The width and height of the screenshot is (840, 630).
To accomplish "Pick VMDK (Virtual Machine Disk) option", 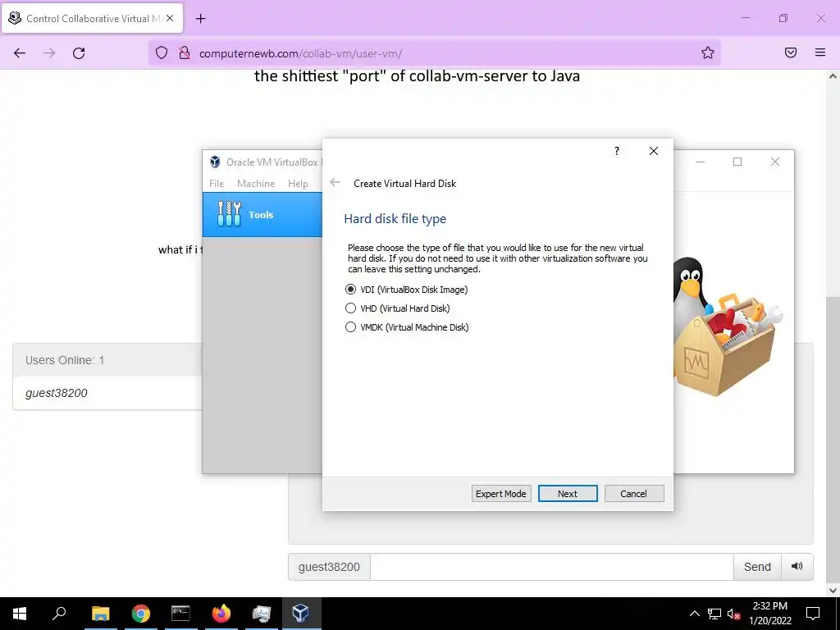I will (407, 326).
